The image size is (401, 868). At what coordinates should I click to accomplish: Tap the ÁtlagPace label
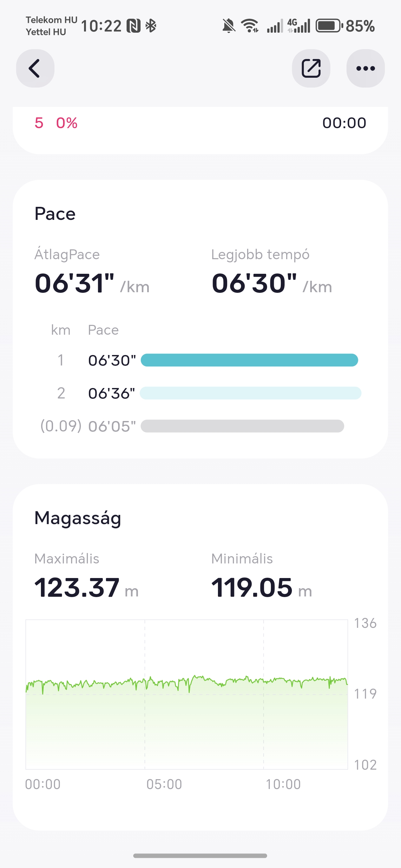pyautogui.click(x=67, y=254)
